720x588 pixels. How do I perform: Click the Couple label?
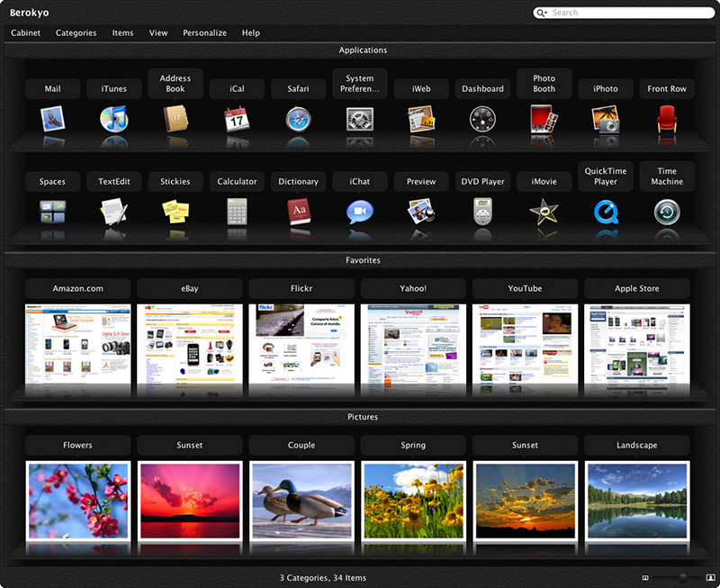click(301, 445)
